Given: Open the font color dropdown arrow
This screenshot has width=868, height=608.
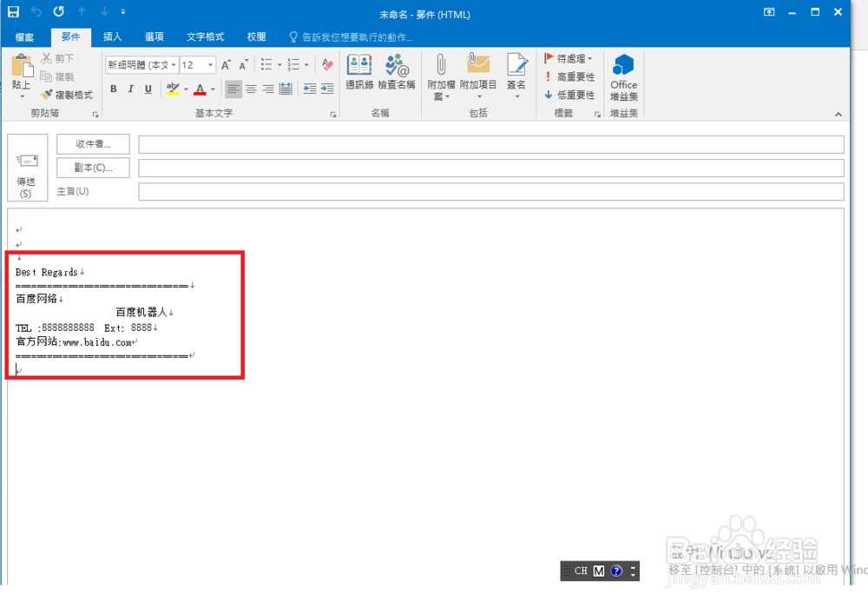Looking at the screenshot, I should (x=211, y=89).
